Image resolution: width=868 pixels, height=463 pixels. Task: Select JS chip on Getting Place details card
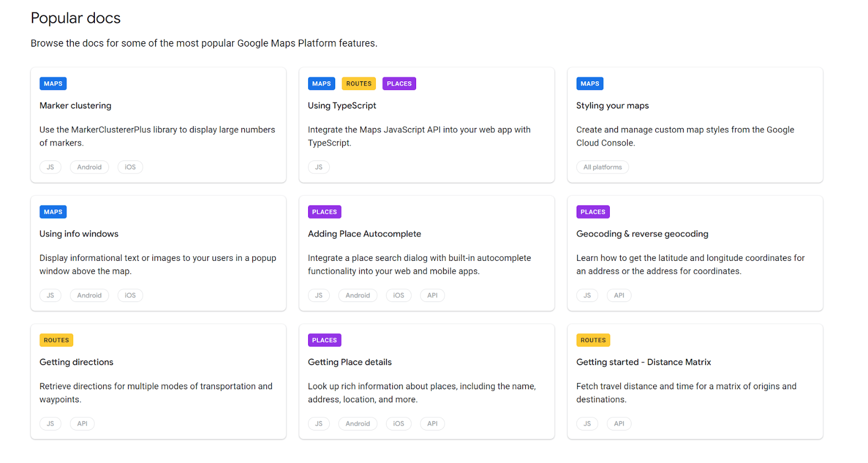pyautogui.click(x=318, y=423)
